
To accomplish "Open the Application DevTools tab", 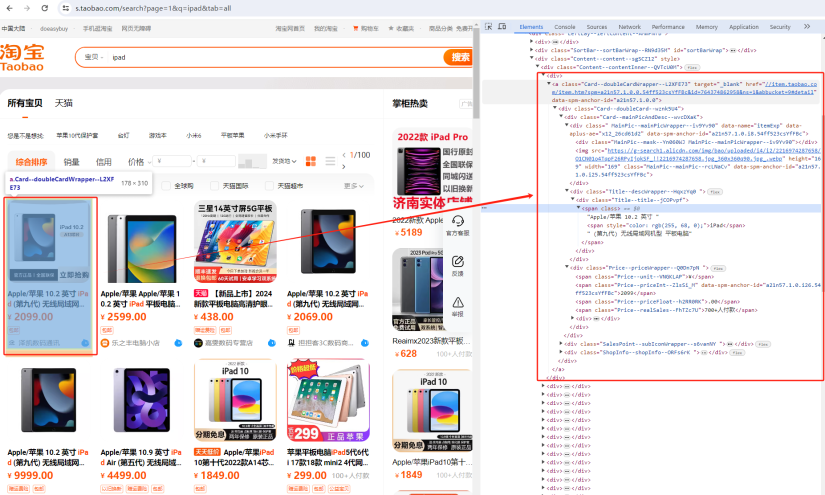I will point(743,27).
